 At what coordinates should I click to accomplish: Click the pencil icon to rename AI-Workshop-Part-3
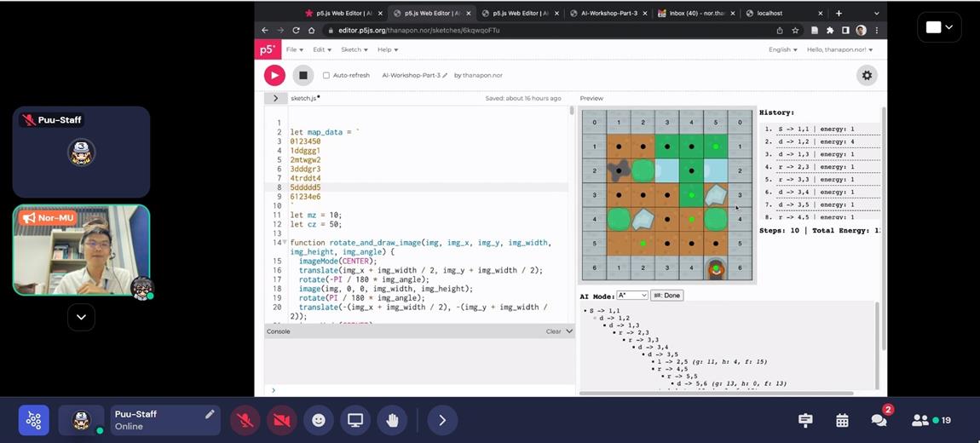[445, 75]
